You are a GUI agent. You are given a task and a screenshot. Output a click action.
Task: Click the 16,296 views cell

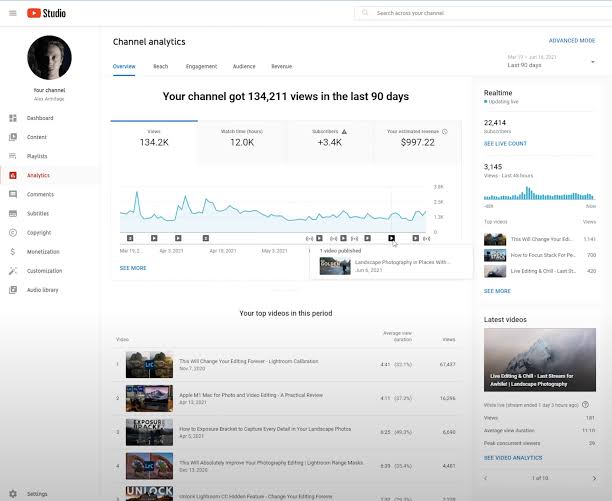[x=447, y=398]
